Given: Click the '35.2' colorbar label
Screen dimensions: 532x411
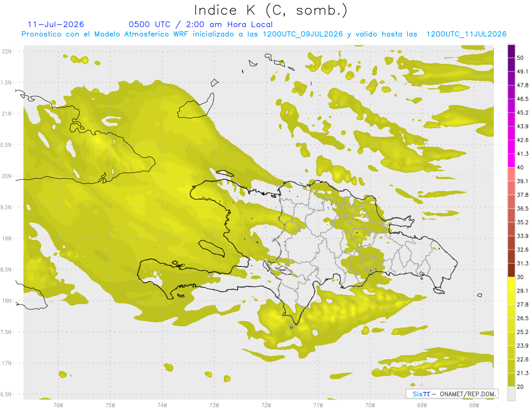Looking at the screenshot, I should coord(522,222).
